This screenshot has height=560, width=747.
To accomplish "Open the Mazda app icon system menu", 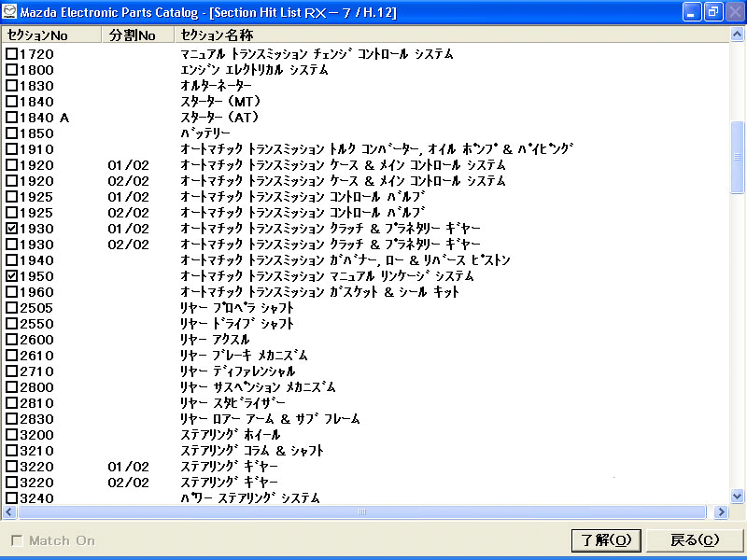I will pos(9,11).
